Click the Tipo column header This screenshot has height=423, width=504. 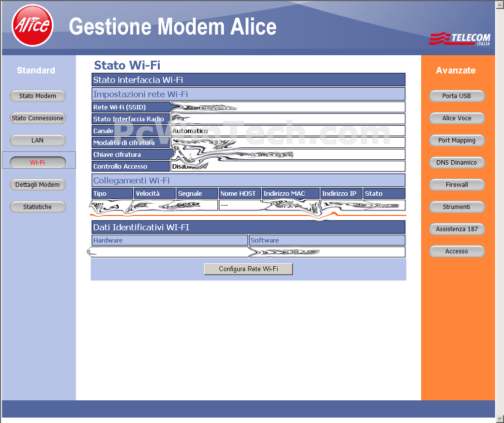(x=112, y=193)
